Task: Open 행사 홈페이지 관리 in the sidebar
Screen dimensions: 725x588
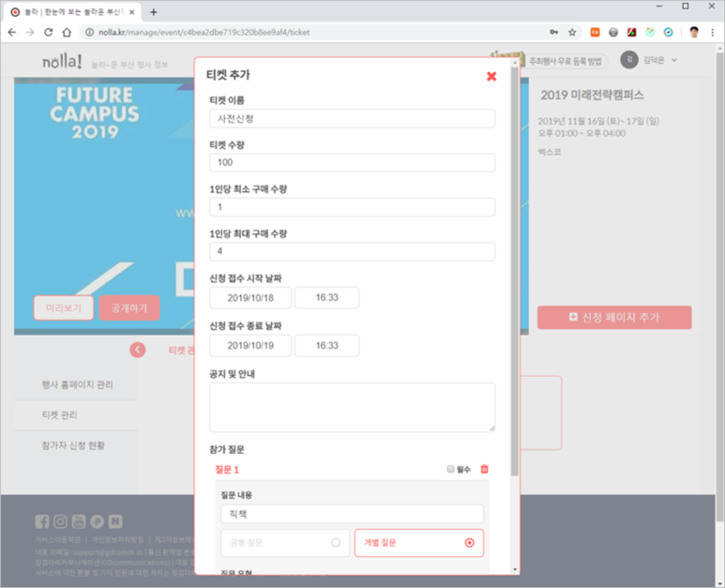Action: 77,384
